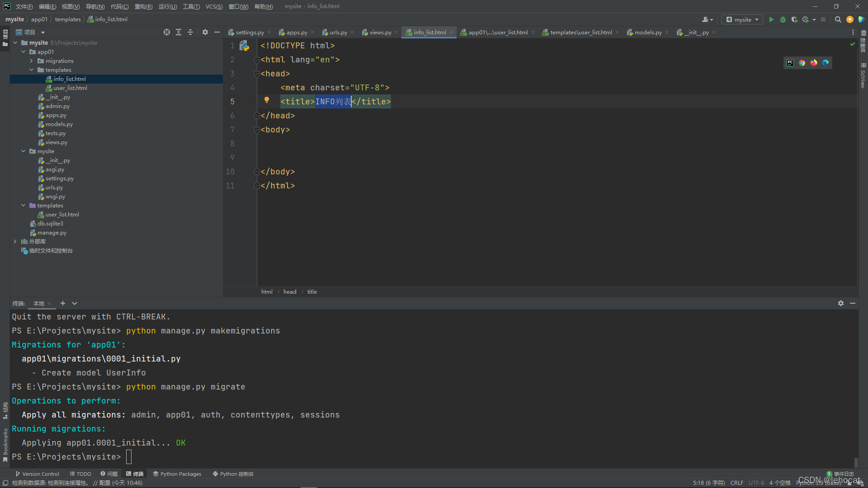Click the new terminal tab plus icon
The height and width of the screenshot is (488, 868).
click(x=63, y=303)
